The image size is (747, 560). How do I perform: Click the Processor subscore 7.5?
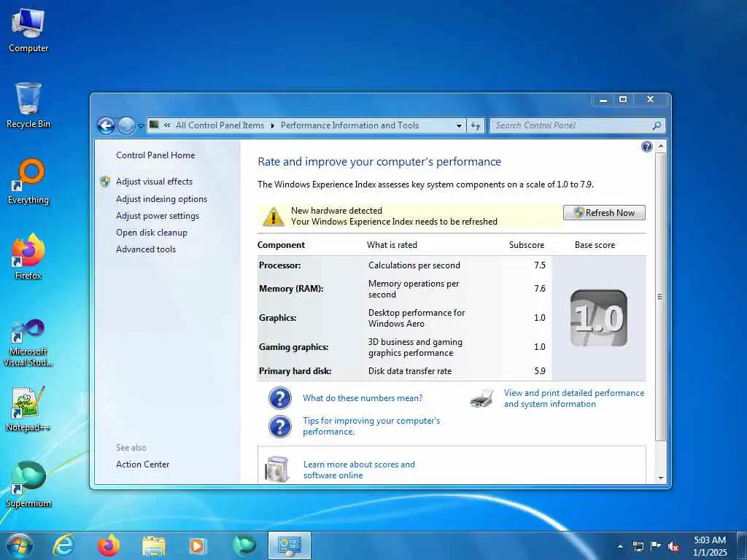539,265
